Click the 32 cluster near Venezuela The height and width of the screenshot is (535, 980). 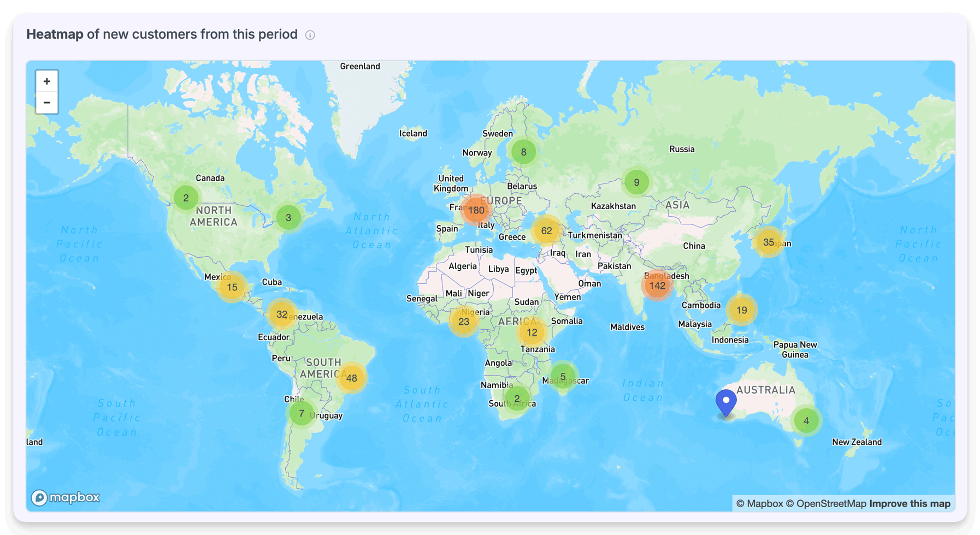pos(282,314)
